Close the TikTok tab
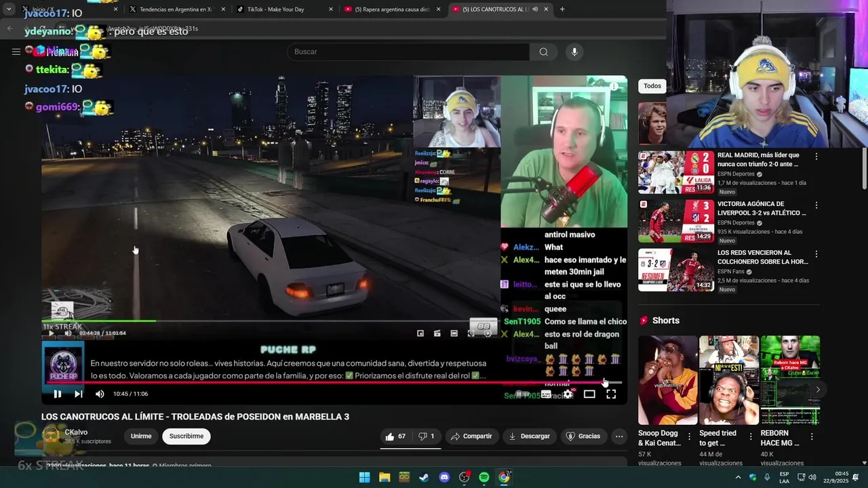The width and height of the screenshot is (868, 488). click(x=331, y=9)
